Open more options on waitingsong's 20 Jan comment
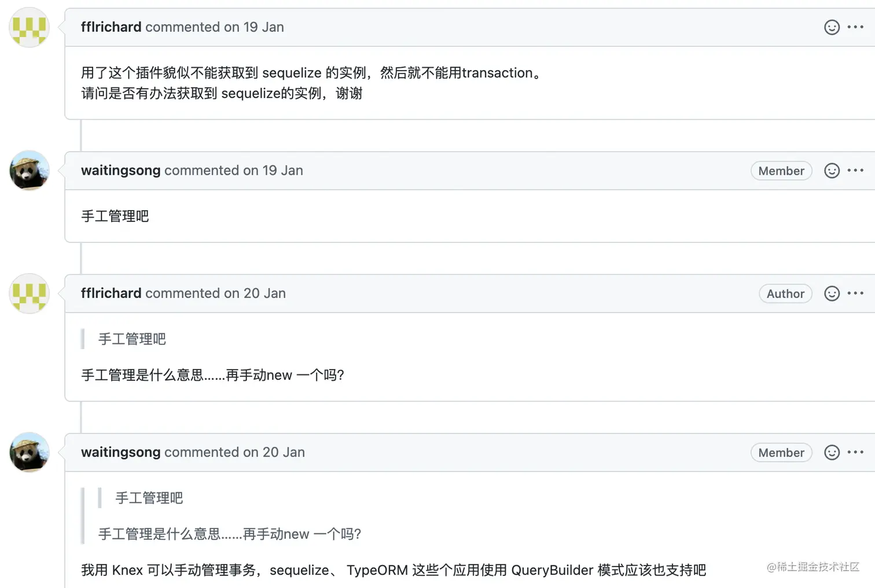Image resolution: width=875 pixels, height=588 pixels. pyautogui.click(x=855, y=453)
